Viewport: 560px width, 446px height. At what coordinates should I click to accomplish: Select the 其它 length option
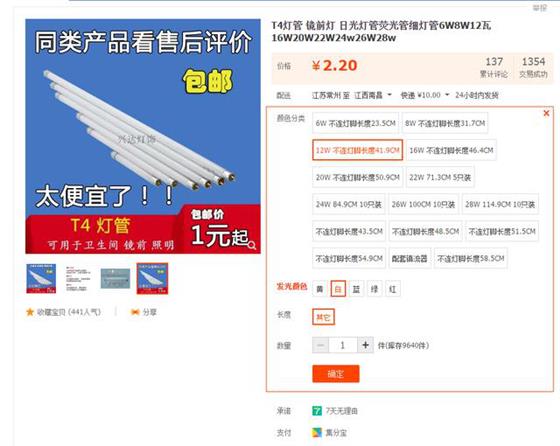[x=324, y=317]
